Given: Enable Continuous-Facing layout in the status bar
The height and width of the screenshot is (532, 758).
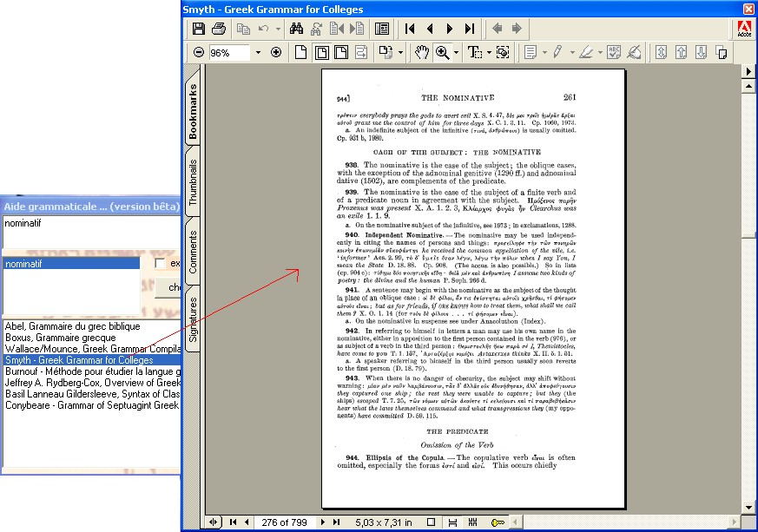Looking at the screenshot, I should (x=473, y=522).
